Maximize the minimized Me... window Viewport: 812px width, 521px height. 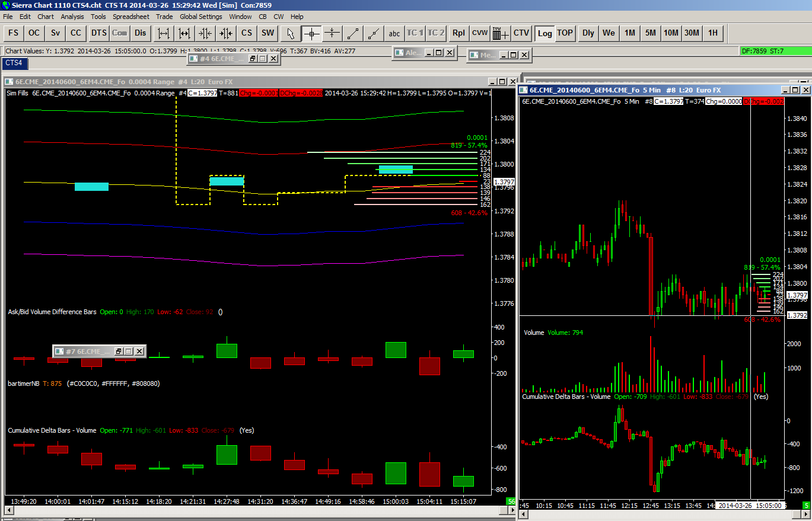514,55
